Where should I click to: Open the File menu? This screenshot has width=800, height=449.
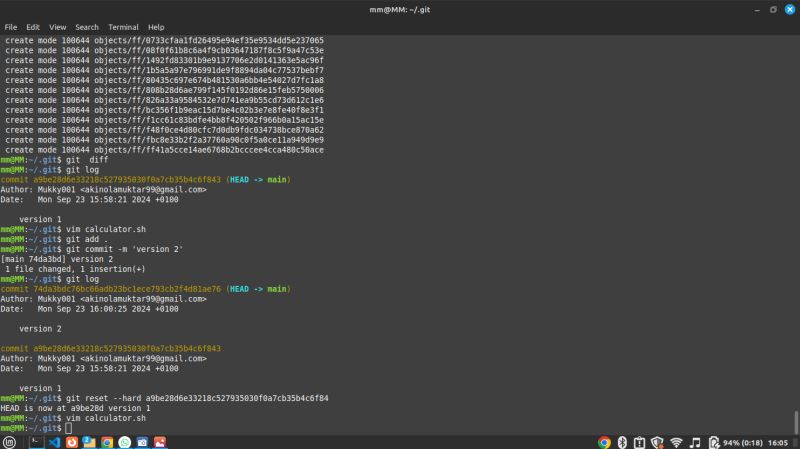click(x=11, y=27)
